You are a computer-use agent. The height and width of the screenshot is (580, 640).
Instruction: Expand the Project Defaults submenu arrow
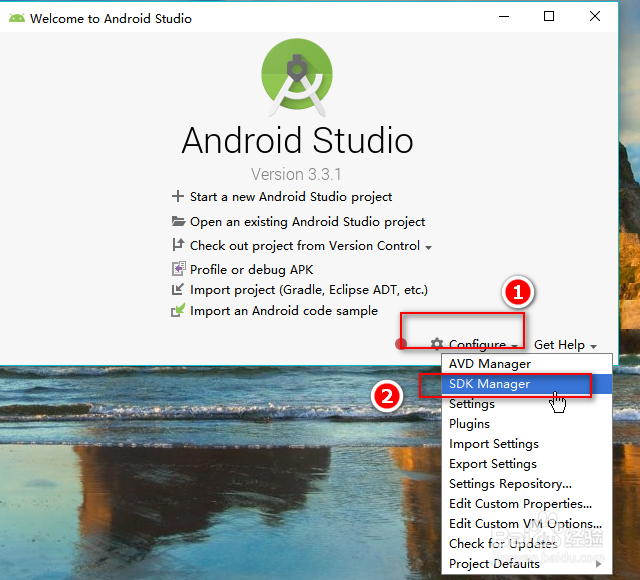point(598,564)
